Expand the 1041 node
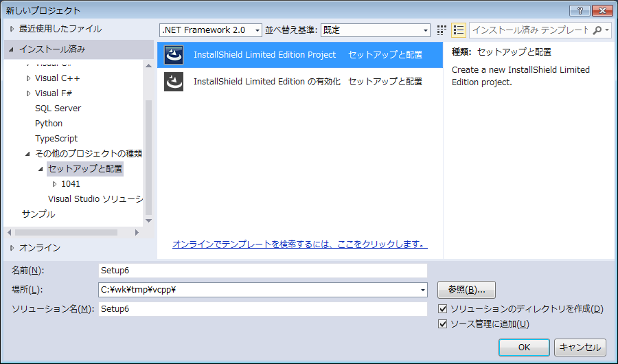The width and height of the screenshot is (618, 364). point(54,184)
